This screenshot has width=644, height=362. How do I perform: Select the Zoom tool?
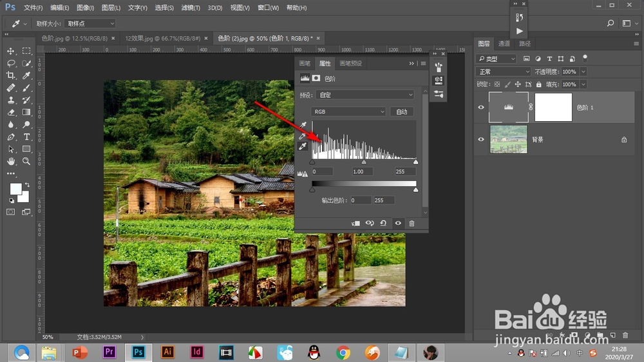point(26,161)
